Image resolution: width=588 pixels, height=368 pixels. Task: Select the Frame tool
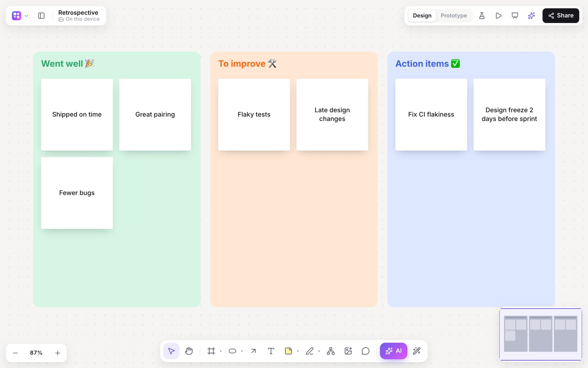click(211, 351)
